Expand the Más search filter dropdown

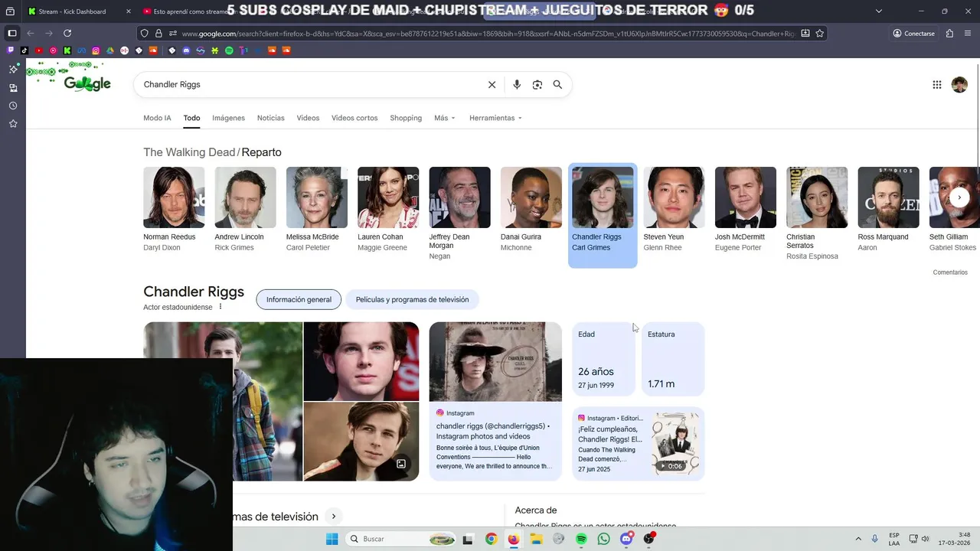(445, 118)
